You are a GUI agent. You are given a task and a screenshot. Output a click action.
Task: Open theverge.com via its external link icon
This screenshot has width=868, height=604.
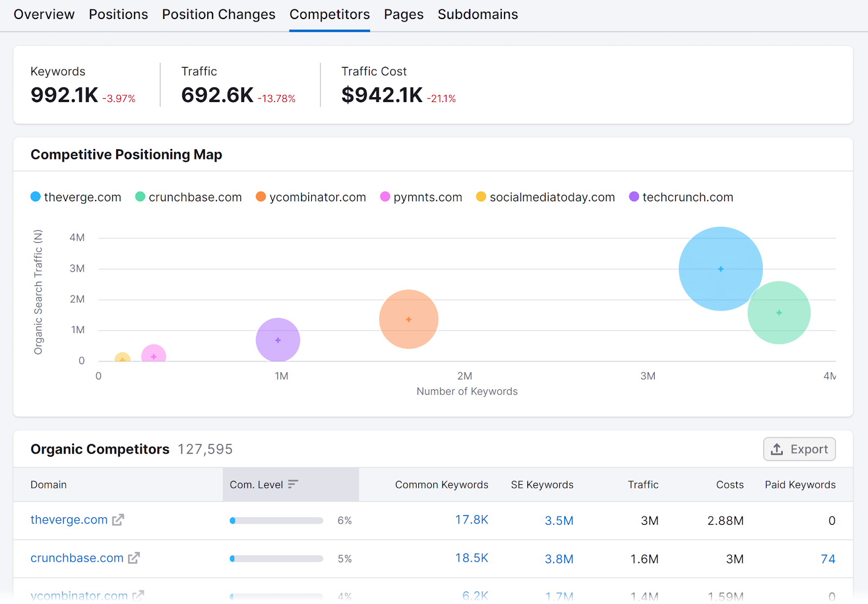pos(118,519)
